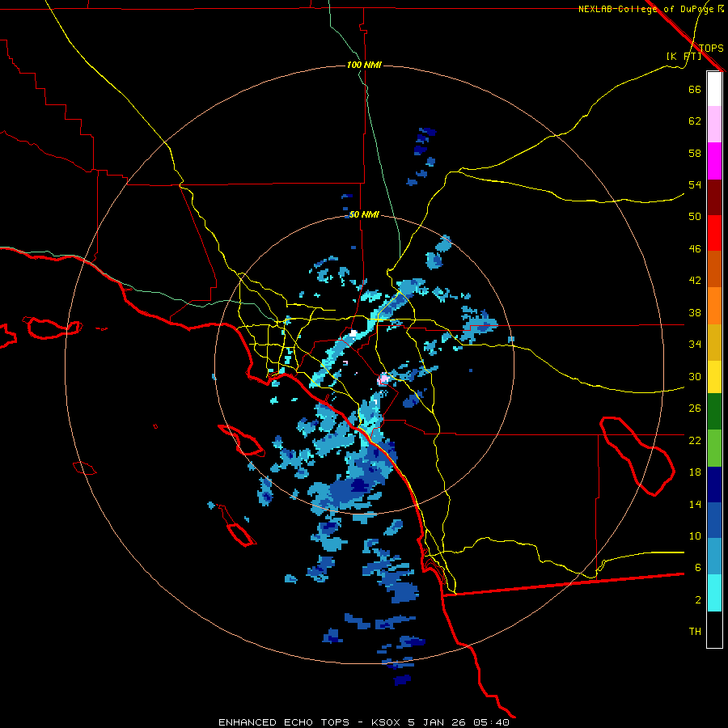Viewport: 728px width, 728px height.
Task: Click the legend value "30"
Action: 695,376
